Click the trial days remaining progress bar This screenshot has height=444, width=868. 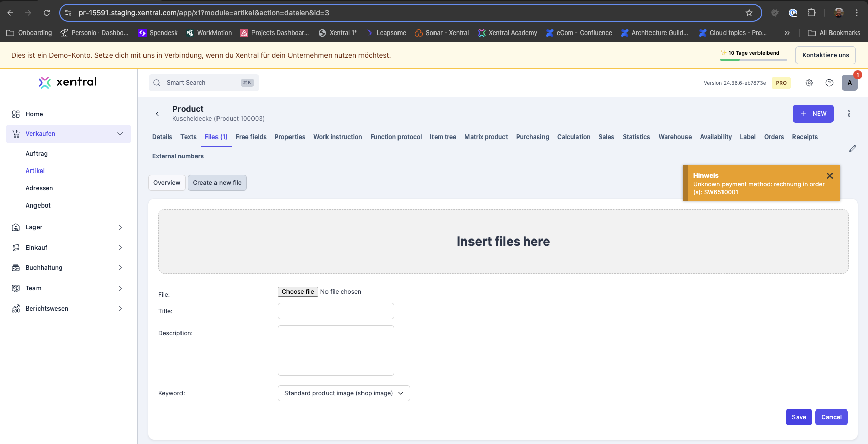click(x=753, y=60)
